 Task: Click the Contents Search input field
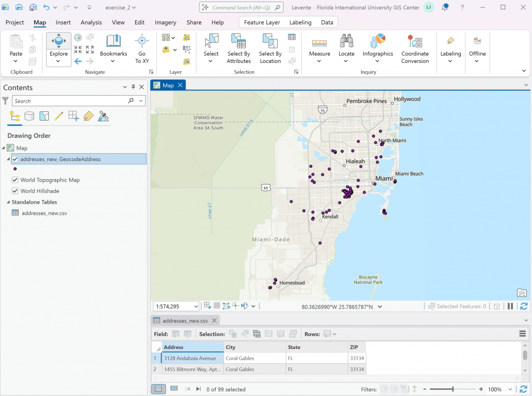click(x=70, y=101)
